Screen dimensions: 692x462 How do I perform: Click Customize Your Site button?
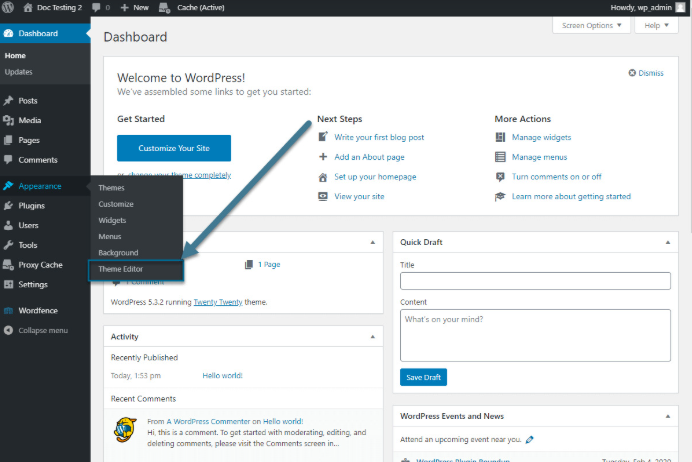click(174, 148)
